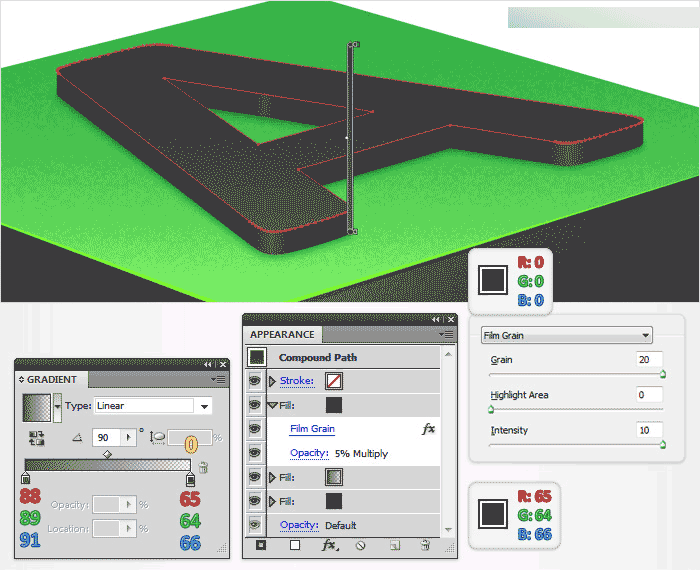Expand the gradient Fill attribute row
700x570 pixels.
272,477
